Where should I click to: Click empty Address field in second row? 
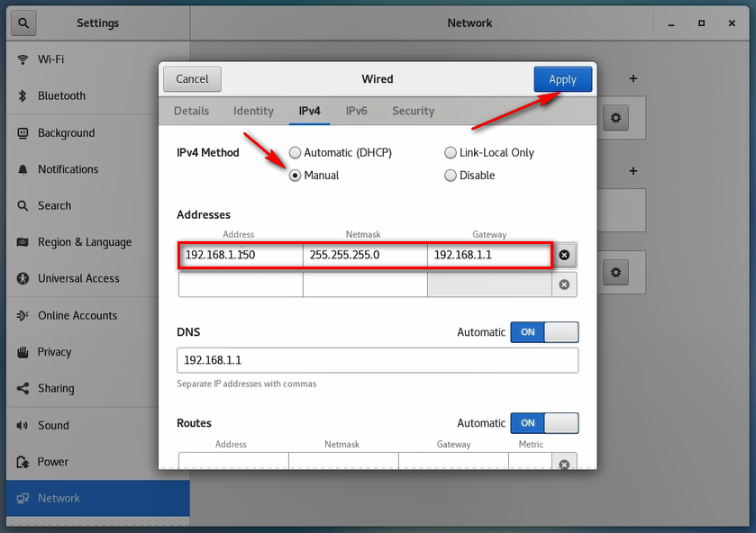241,285
